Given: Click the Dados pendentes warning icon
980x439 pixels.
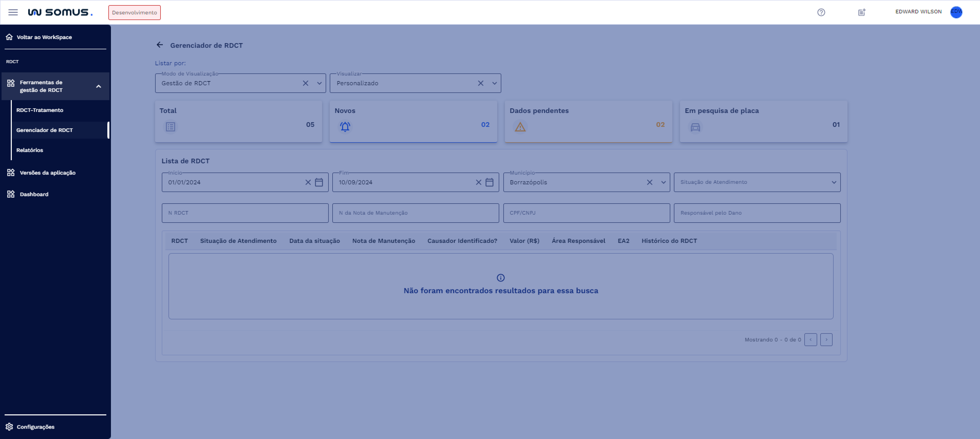Looking at the screenshot, I should [520, 127].
